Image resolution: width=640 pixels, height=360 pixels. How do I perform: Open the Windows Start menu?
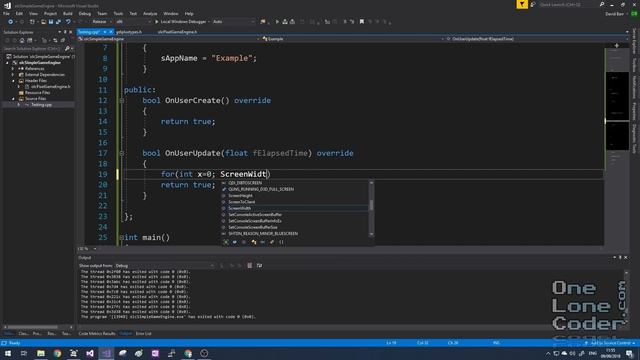[x=8, y=353]
